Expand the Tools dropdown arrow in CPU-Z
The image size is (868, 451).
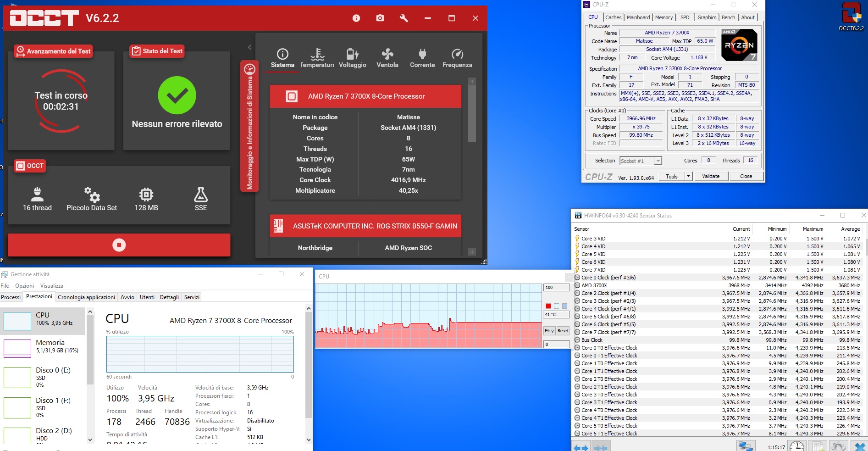tap(688, 176)
